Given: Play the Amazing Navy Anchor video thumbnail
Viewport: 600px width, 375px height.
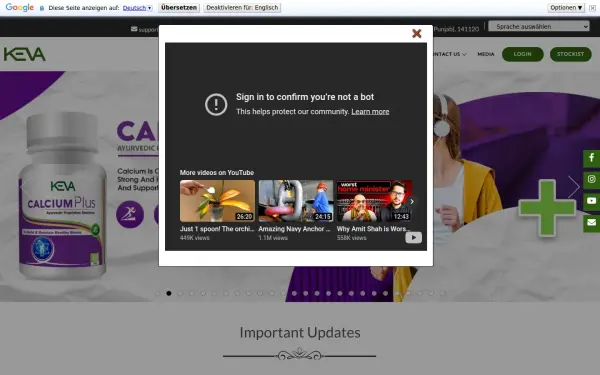Looking at the screenshot, I should tap(296, 201).
